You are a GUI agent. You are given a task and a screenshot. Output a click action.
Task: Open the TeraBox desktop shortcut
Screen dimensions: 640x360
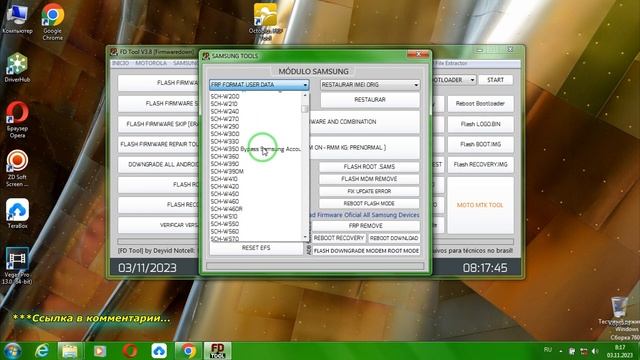click(17, 213)
